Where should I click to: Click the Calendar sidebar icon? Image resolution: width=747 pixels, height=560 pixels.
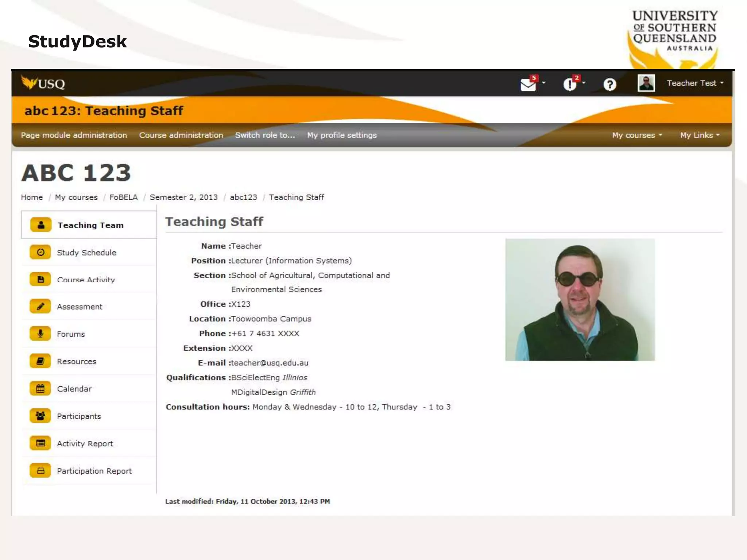[40, 389]
